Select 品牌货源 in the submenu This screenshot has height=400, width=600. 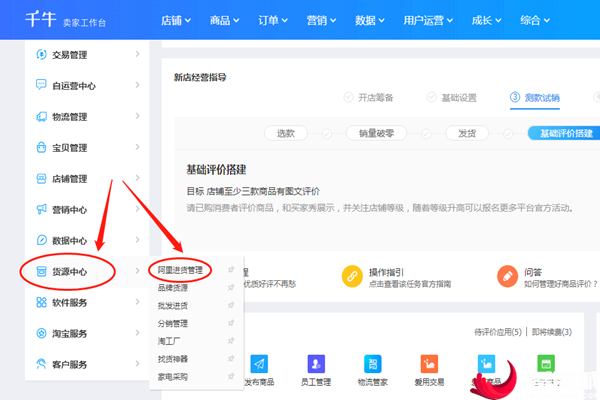pyautogui.click(x=173, y=288)
